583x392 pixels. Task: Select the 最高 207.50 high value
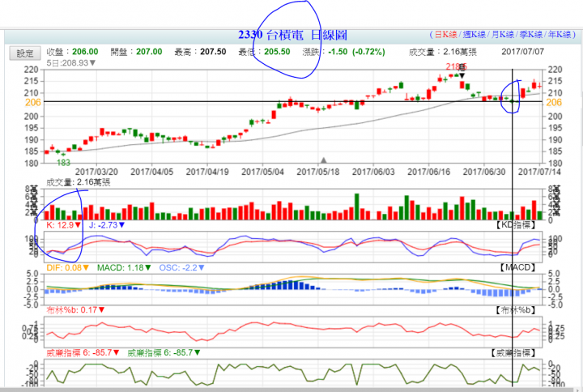tap(201, 52)
